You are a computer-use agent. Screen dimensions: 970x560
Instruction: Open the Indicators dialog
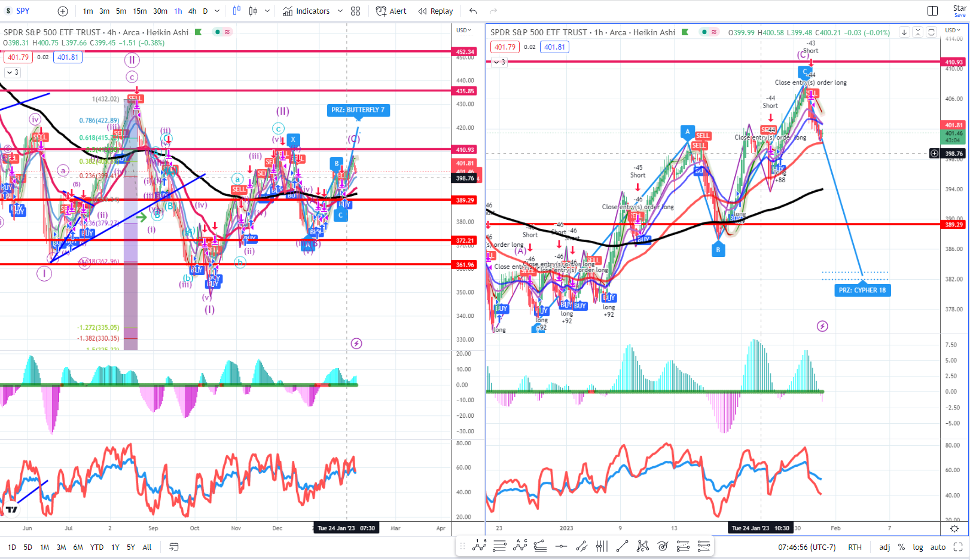[306, 11]
